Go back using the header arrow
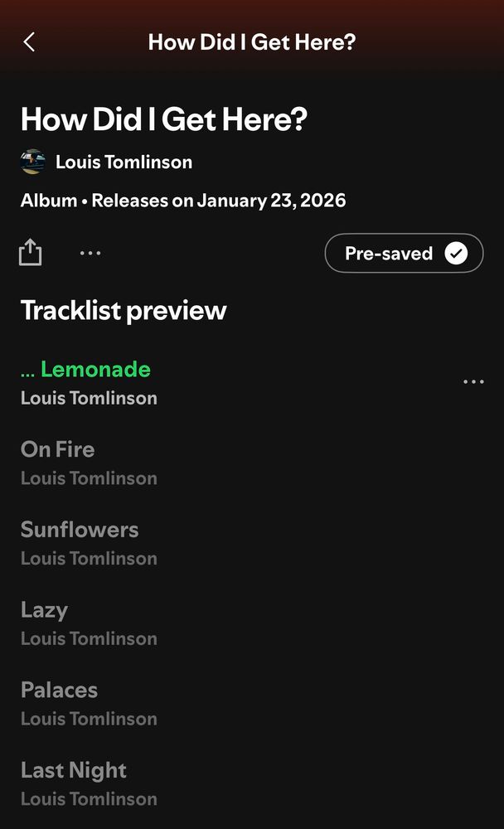The height and width of the screenshot is (829, 504). click(29, 41)
